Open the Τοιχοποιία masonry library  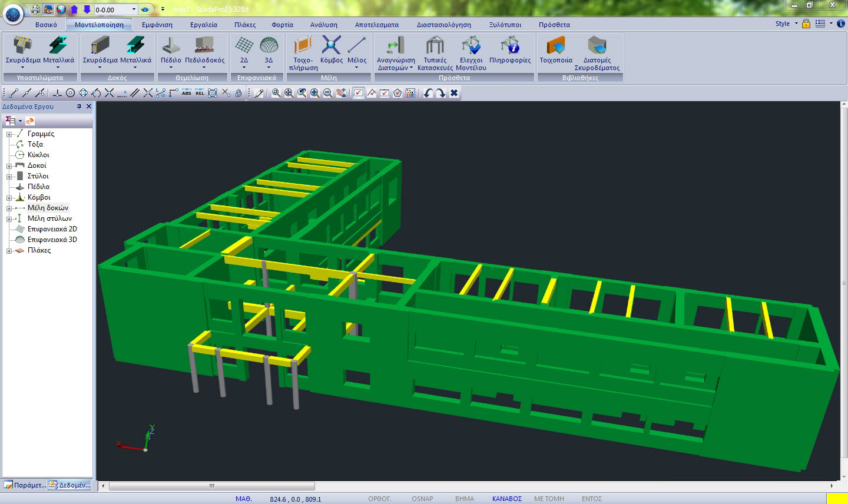556,51
